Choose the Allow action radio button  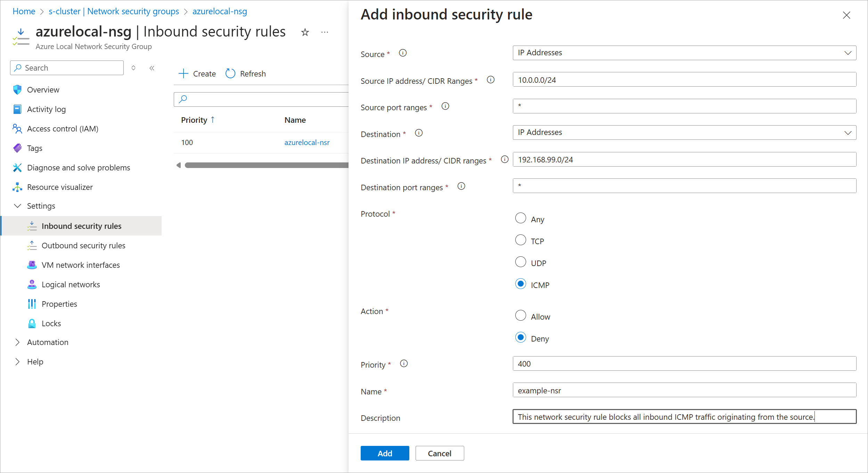coord(520,315)
